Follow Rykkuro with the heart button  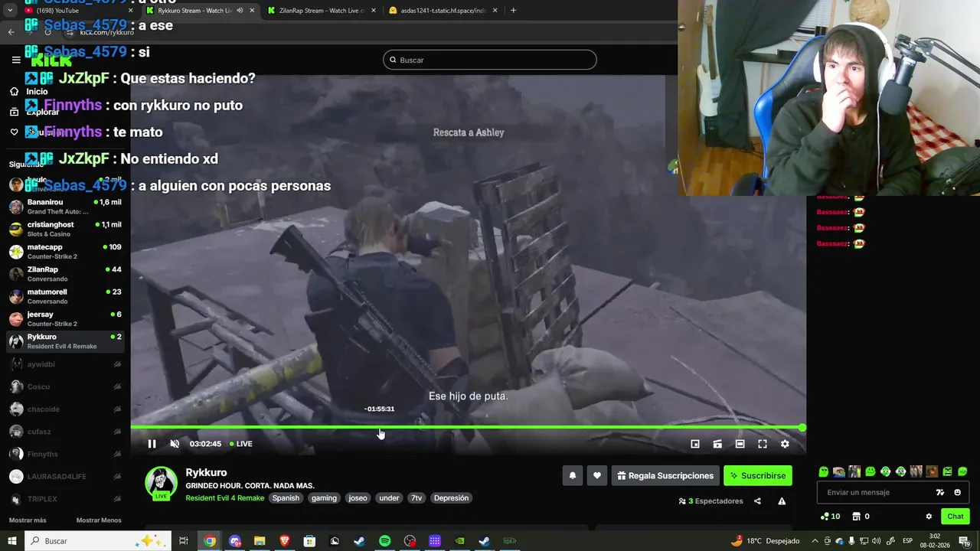(x=597, y=476)
